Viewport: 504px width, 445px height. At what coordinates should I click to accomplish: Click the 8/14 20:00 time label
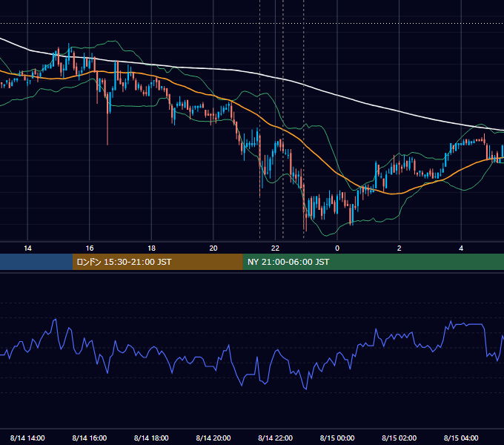pos(213,438)
